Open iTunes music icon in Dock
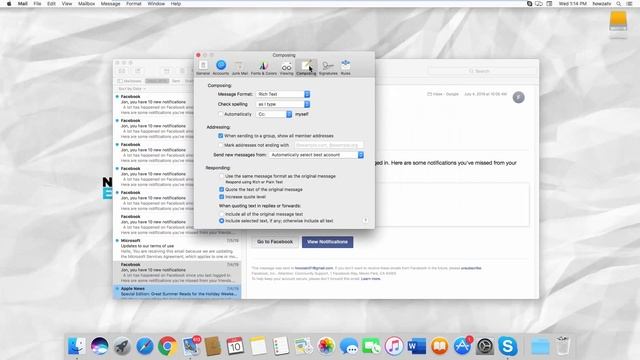Image resolution: width=640 pixels, height=360 pixels. click(x=394, y=346)
